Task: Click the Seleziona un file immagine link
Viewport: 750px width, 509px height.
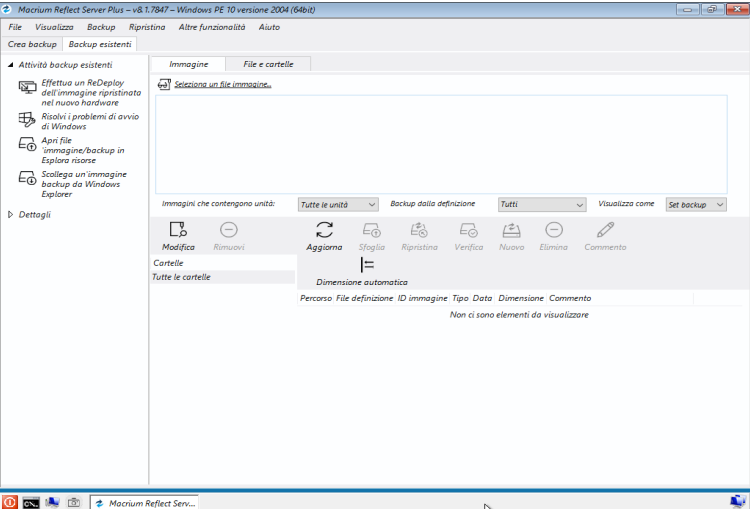Action: pos(222,84)
